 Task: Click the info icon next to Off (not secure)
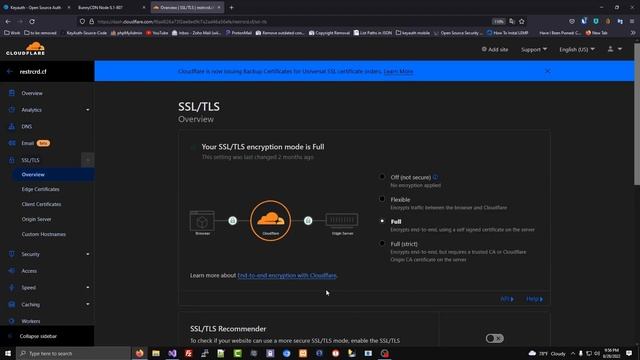click(435, 177)
